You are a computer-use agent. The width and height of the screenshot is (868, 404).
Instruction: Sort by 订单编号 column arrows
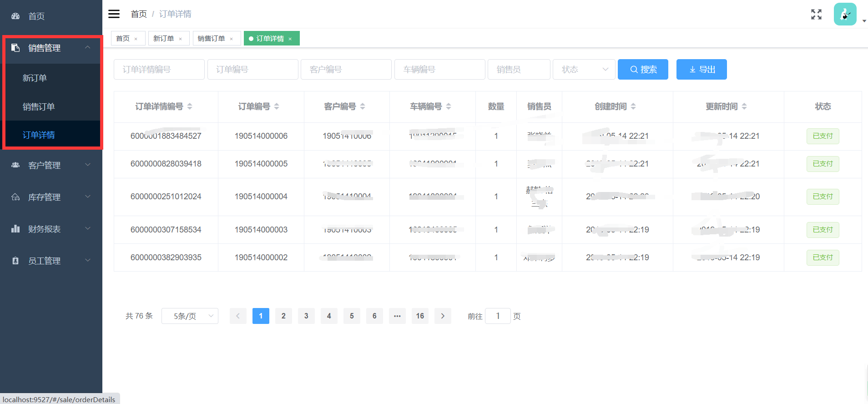[x=277, y=106]
